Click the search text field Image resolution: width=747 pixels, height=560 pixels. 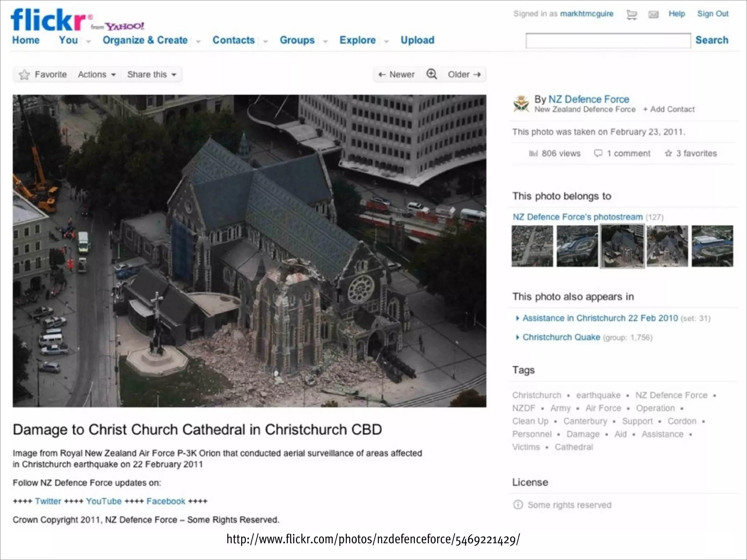608,40
